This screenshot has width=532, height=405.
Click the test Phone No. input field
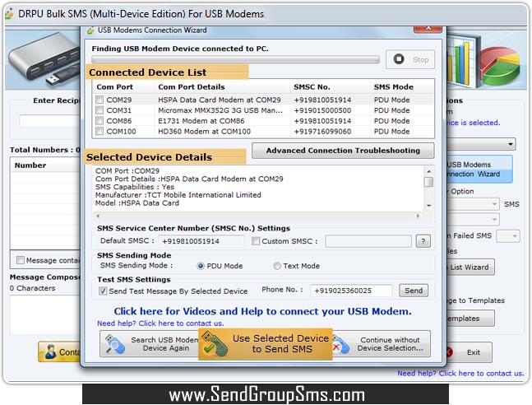click(x=351, y=291)
